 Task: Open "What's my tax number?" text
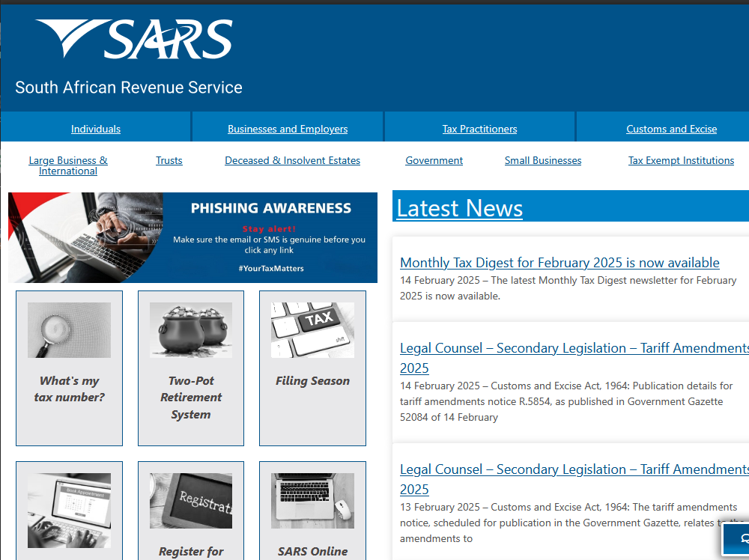pos(69,389)
